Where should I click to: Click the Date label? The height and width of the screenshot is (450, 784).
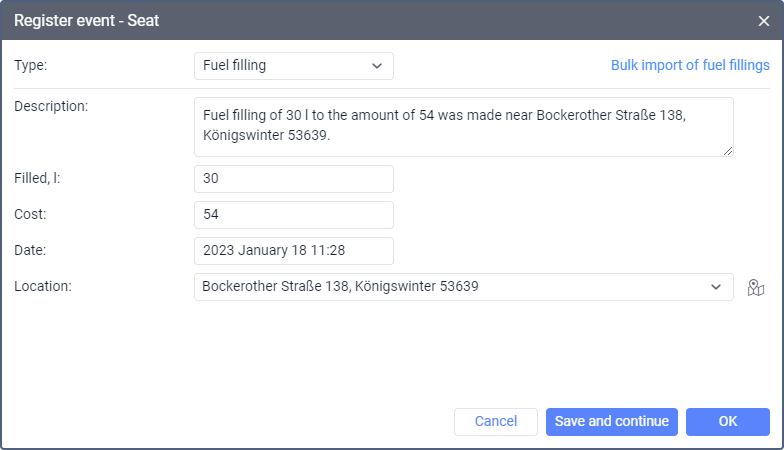click(x=31, y=250)
